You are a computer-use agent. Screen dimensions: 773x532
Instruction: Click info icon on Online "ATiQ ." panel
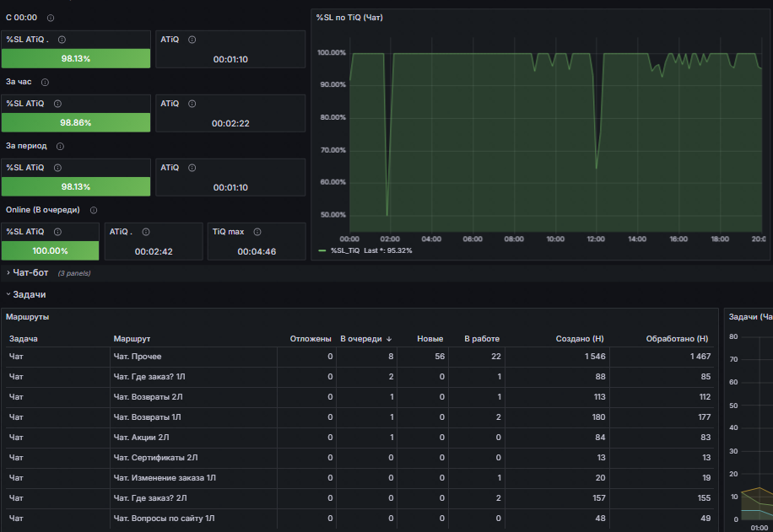pos(146,232)
